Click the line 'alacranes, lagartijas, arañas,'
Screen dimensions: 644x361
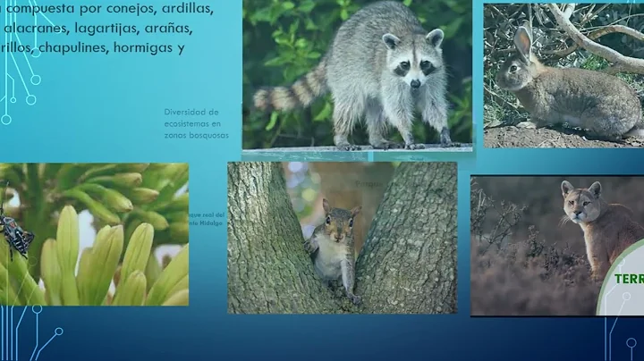pyautogui.click(x=98, y=29)
